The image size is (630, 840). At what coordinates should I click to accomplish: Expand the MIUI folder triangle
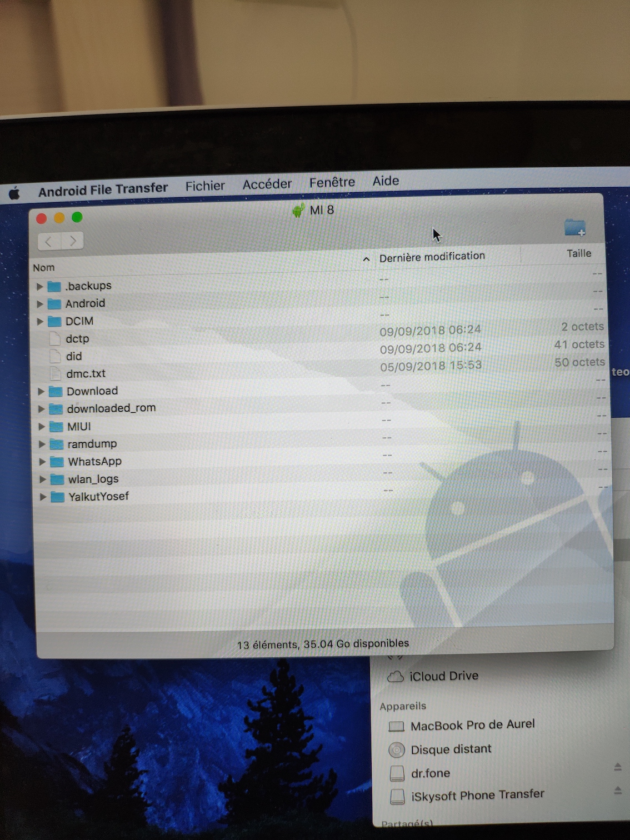42,427
